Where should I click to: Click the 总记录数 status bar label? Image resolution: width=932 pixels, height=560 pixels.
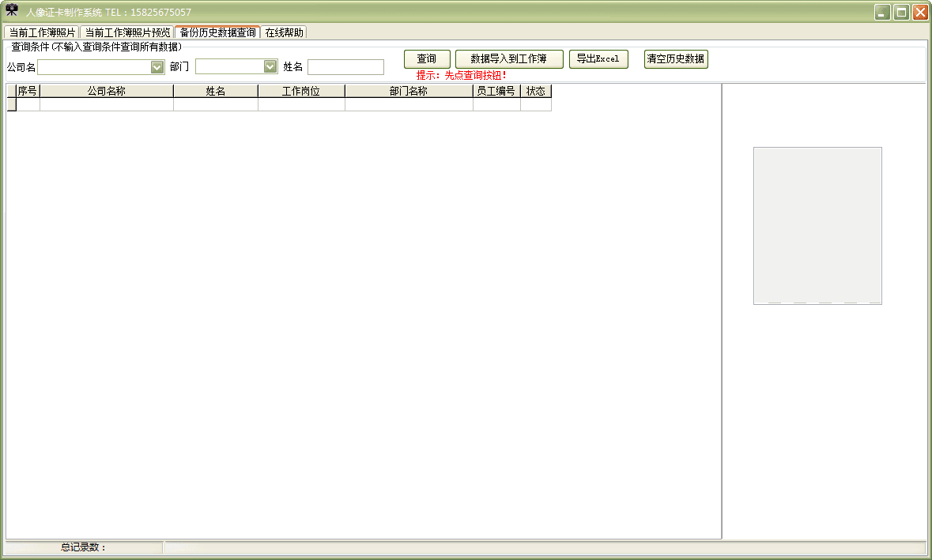pos(83,547)
